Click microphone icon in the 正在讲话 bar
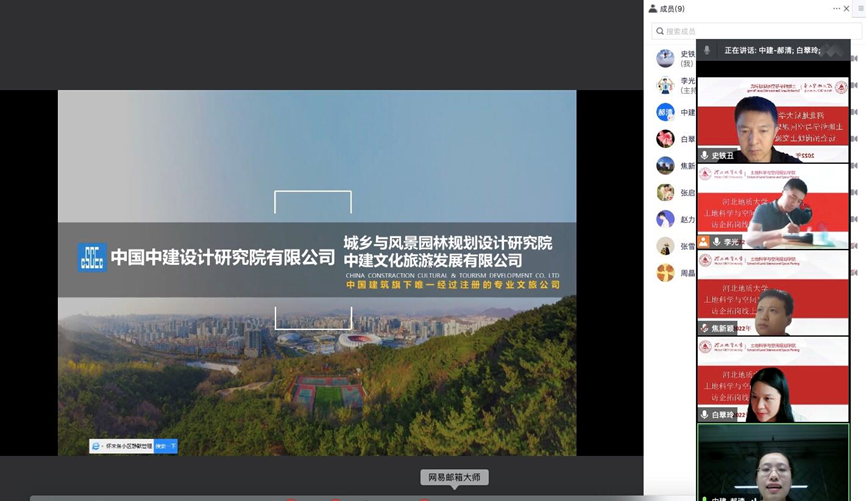The width and height of the screenshot is (866, 501). (708, 50)
